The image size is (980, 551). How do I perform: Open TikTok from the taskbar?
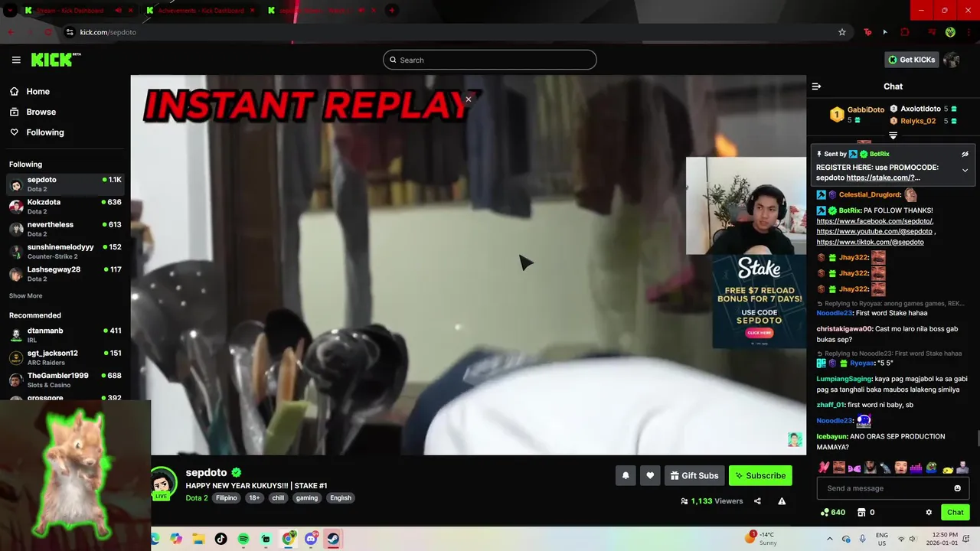(x=221, y=539)
